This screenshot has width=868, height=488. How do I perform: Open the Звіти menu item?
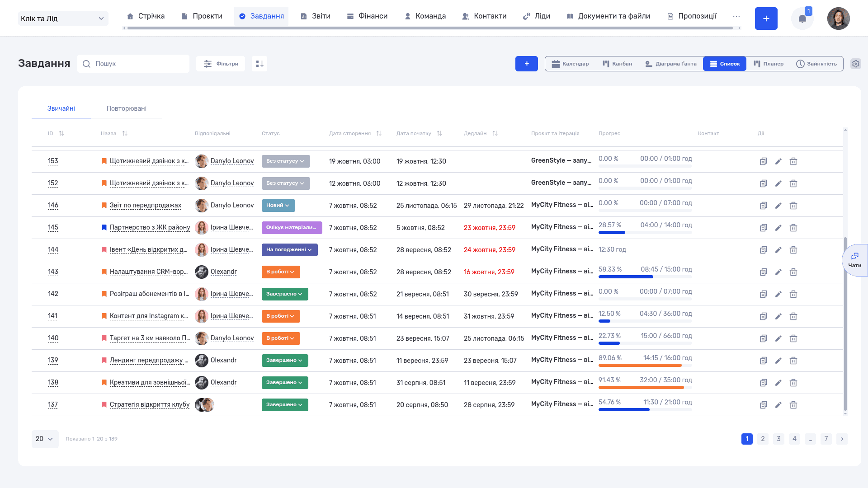316,16
